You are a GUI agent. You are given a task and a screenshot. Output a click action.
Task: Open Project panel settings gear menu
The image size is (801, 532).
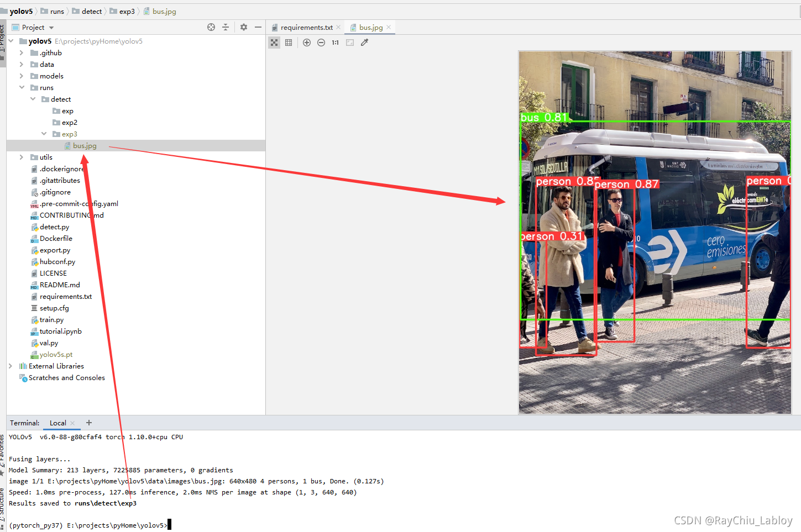pyautogui.click(x=243, y=27)
